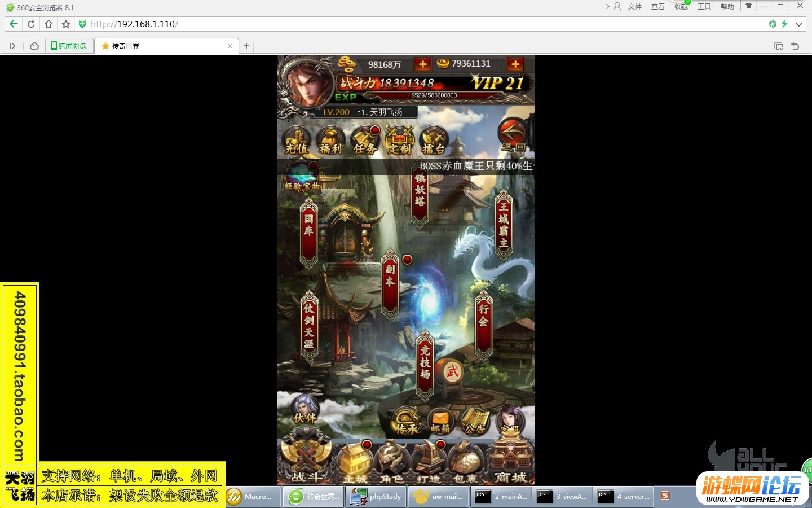Select the 角色 character tab

tap(392, 463)
